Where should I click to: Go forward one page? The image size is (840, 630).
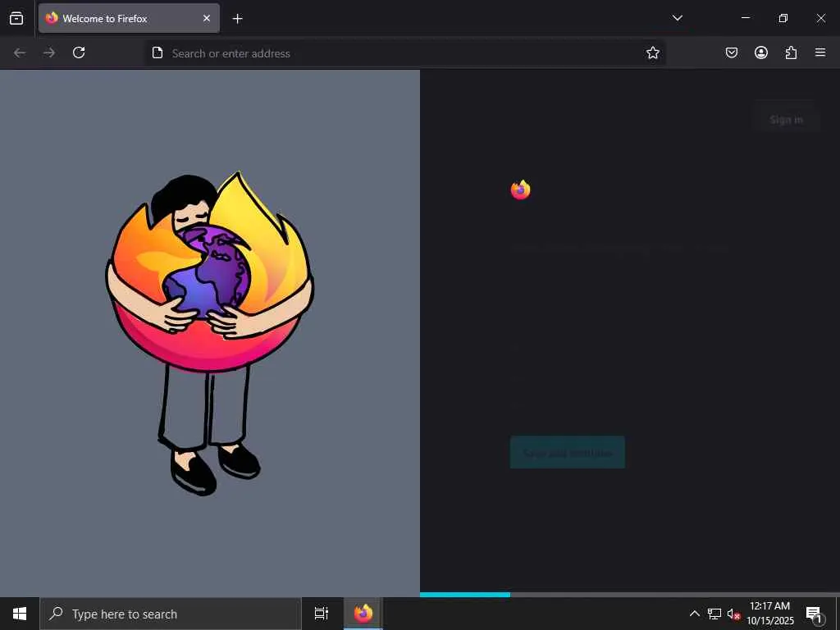49,52
